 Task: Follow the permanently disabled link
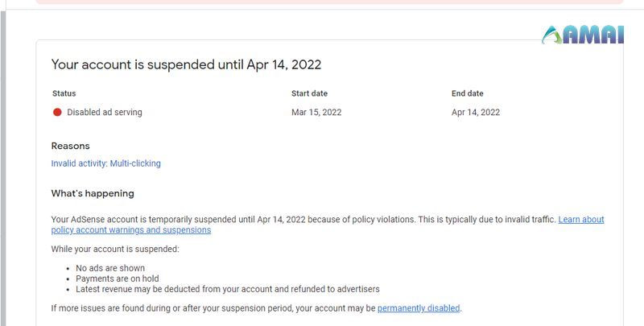point(419,307)
